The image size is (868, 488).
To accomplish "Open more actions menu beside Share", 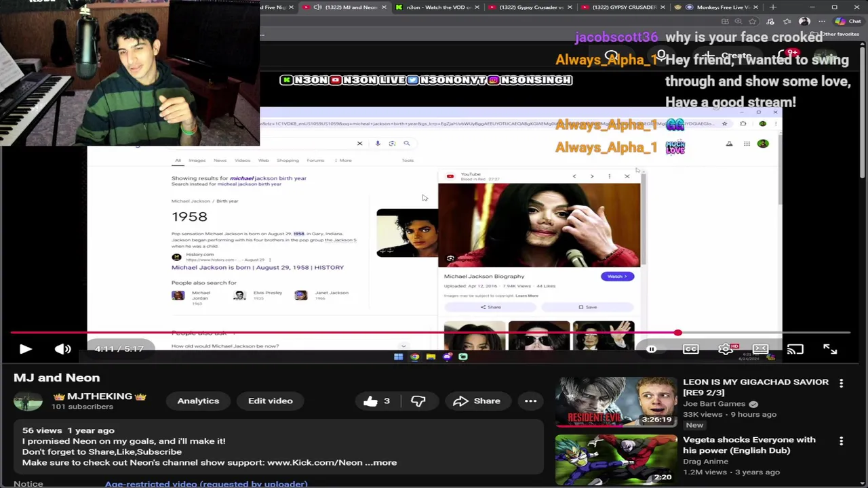I will click(530, 401).
